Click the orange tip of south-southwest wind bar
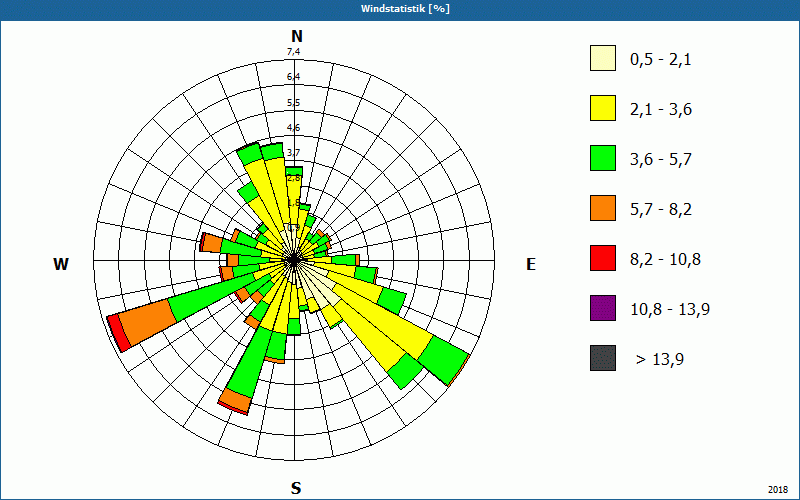 tap(236, 401)
